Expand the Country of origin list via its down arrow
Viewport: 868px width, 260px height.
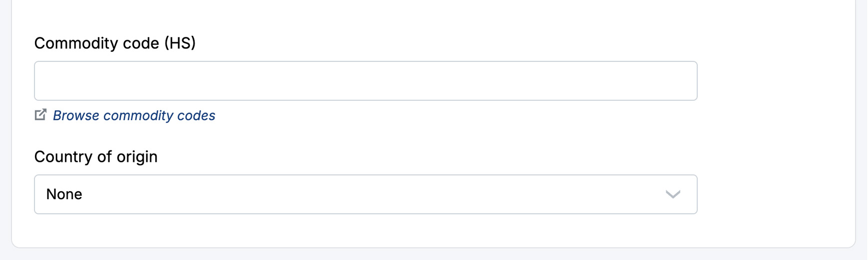tap(672, 194)
